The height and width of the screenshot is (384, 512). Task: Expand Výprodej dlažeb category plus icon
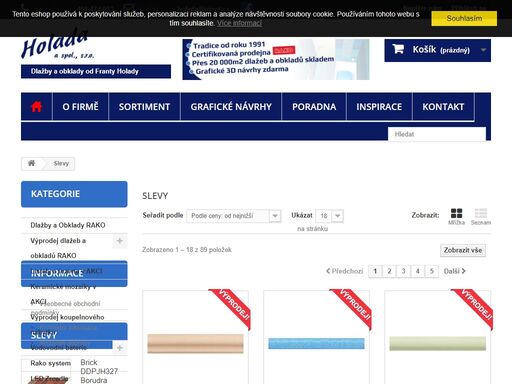click(120, 241)
